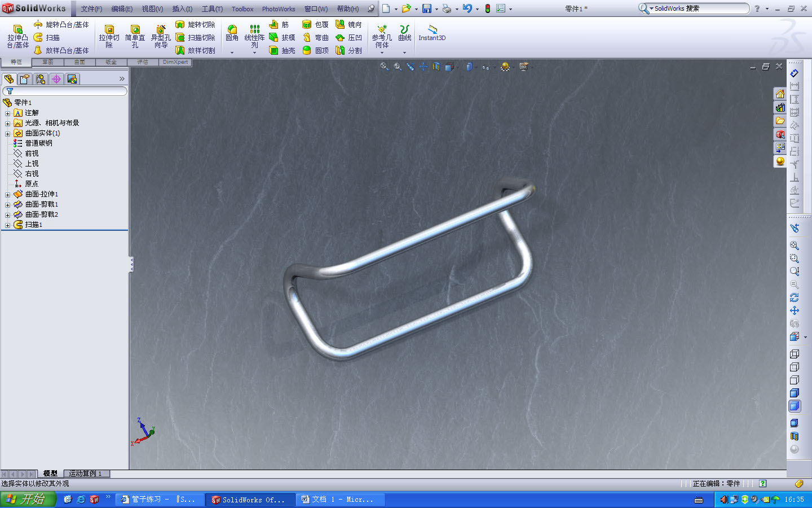Expand the 曲面-剪裁1 feature node

(7, 204)
